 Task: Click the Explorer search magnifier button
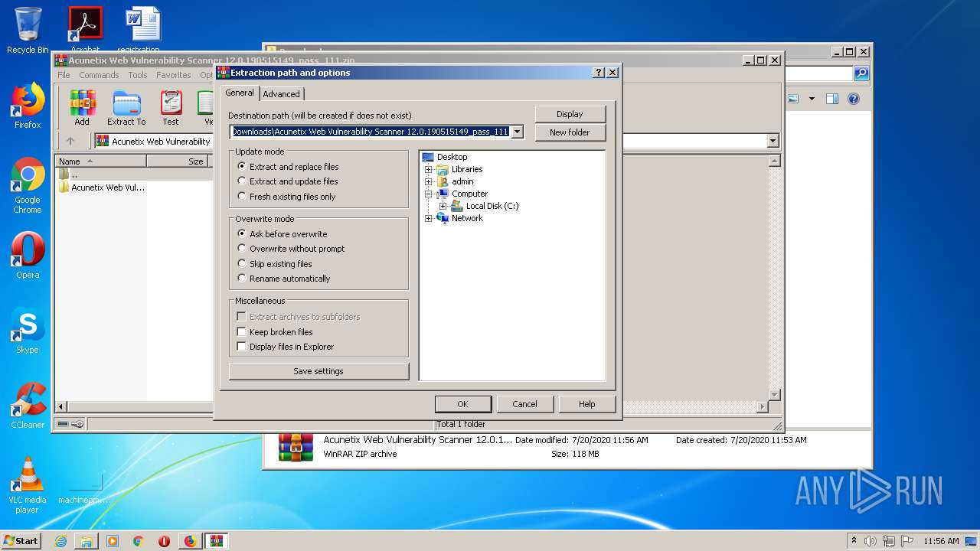tap(861, 73)
